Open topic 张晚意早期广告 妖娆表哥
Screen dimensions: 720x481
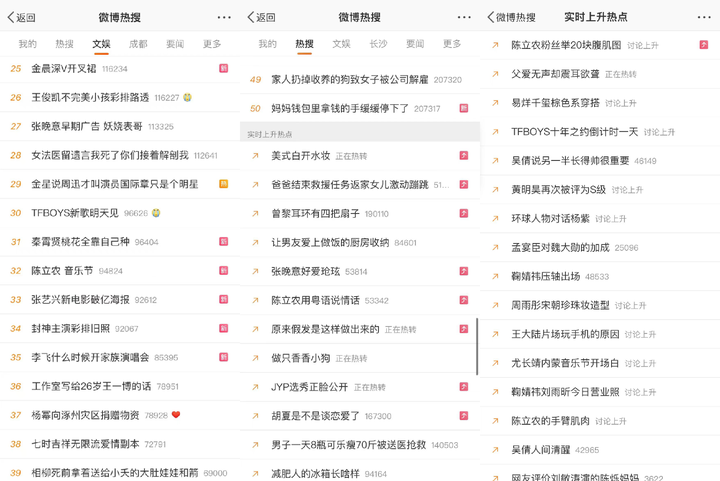point(87,126)
